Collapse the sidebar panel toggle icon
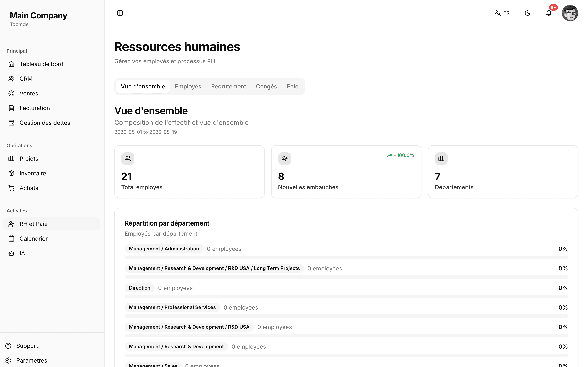 pyautogui.click(x=120, y=13)
